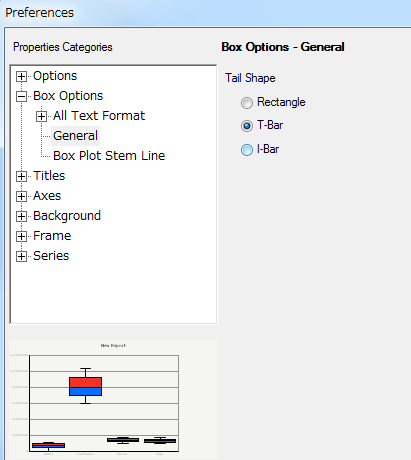Image resolution: width=411 pixels, height=460 pixels.
Task: Collapse the Box Options category
Action: pyautogui.click(x=21, y=96)
